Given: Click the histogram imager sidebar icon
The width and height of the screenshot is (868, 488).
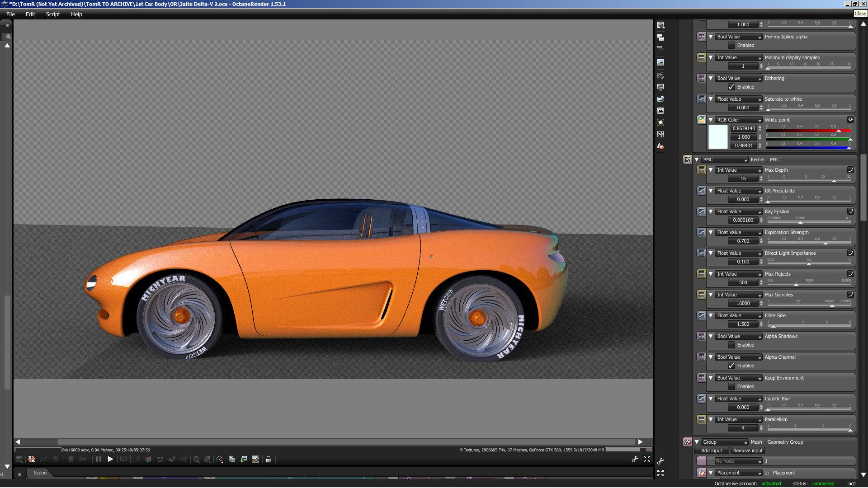Looking at the screenshot, I should (660, 111).
